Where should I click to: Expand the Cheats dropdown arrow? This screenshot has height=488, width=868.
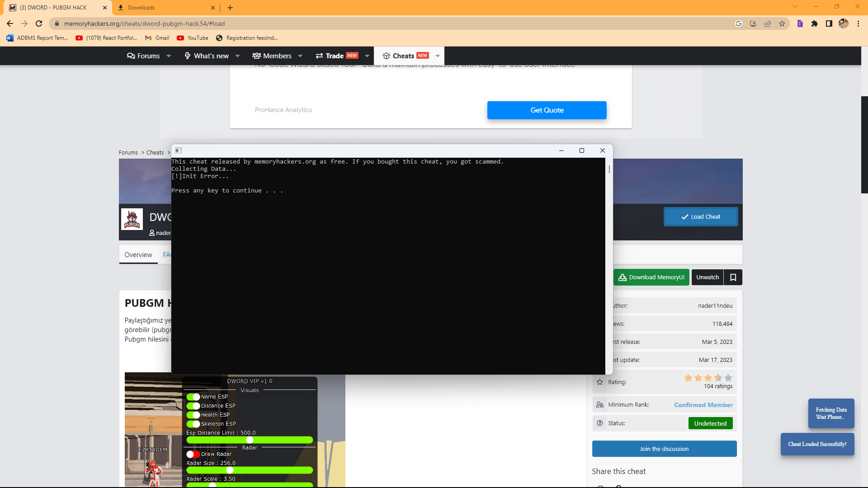[x=438, y=56]
